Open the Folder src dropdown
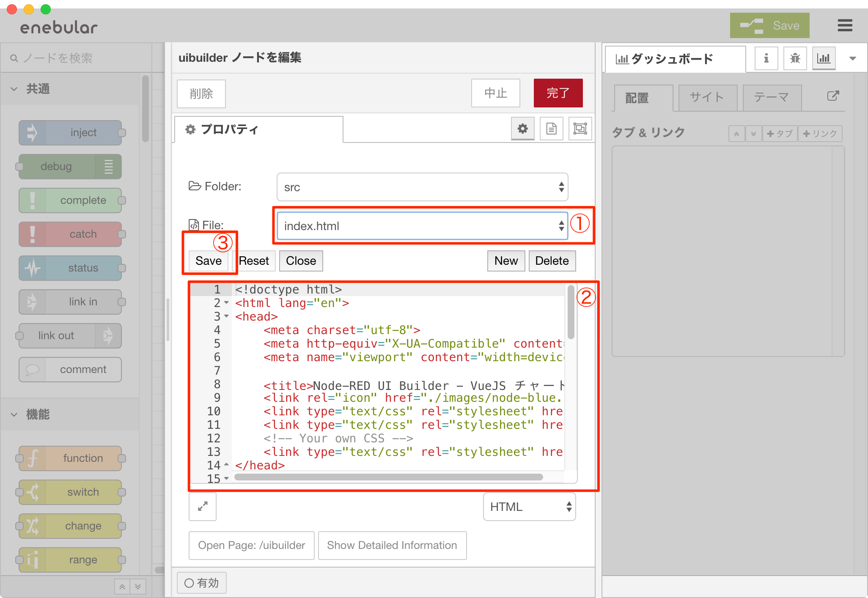The height and width of the screenshot is (598, 868). click(x=422, y=187)
